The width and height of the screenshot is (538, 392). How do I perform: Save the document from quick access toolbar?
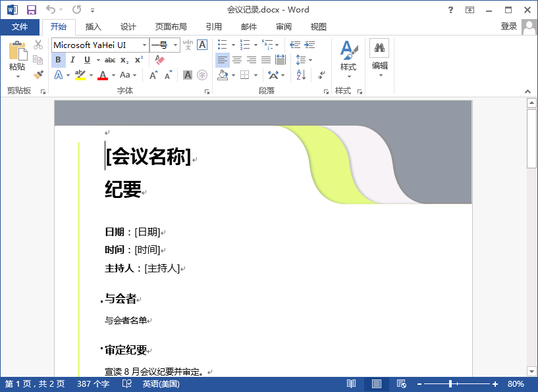(31, 10)
